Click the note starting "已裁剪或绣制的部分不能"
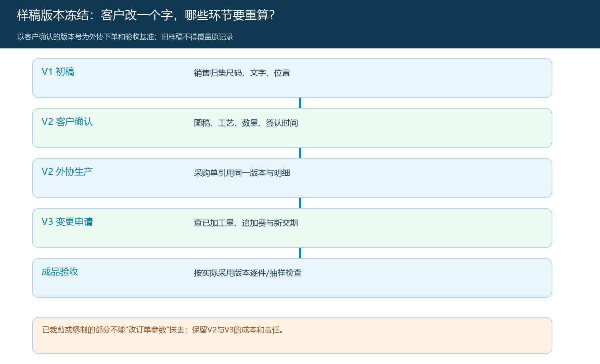This screenshot has width=600, height=364. click(163, 330)
